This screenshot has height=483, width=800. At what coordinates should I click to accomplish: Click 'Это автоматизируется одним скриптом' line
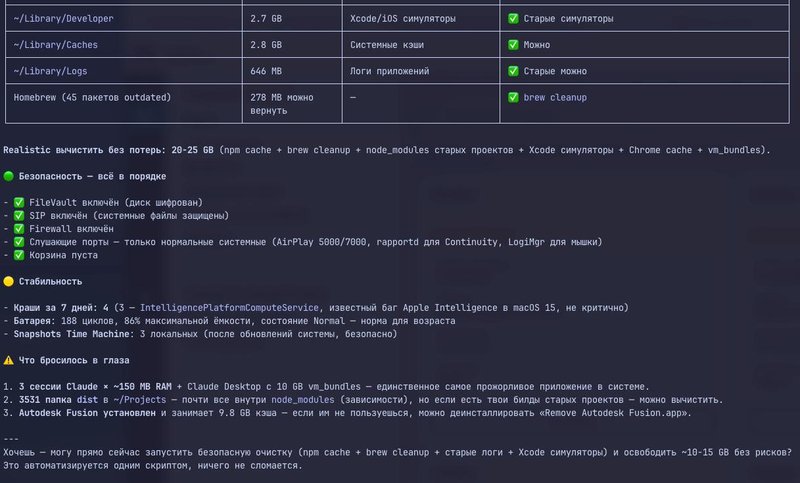click(x=153, y=466)
